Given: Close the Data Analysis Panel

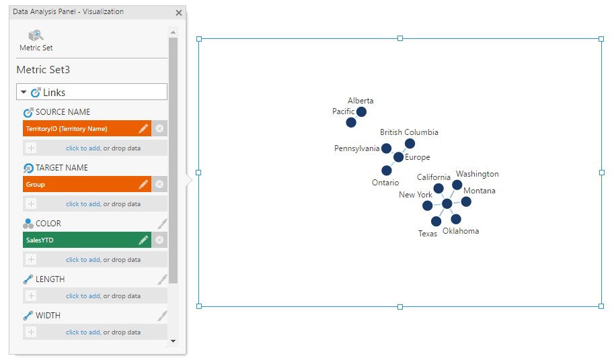Looking at the screenshot, I should coord(179,13).
